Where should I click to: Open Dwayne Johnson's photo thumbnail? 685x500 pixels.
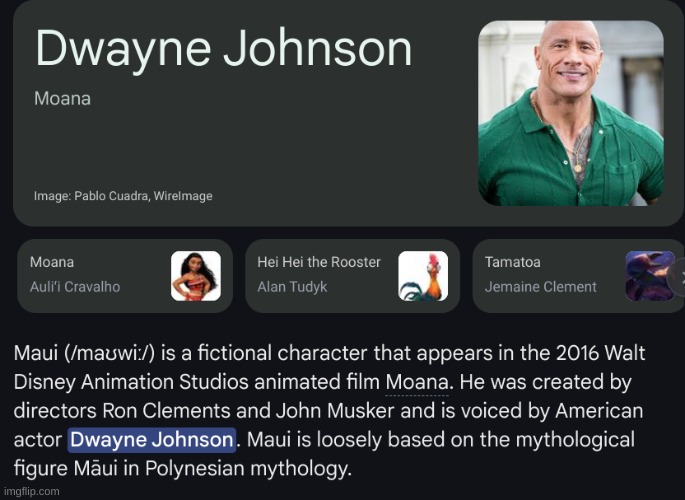[x=571, y=113]
